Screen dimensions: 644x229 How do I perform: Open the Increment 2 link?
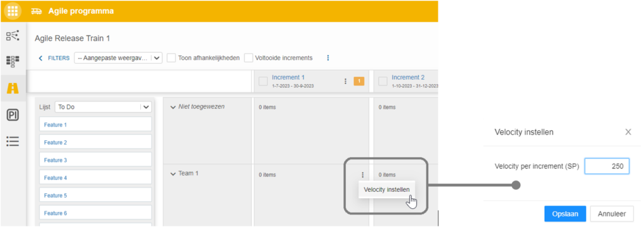pos(408,77)
